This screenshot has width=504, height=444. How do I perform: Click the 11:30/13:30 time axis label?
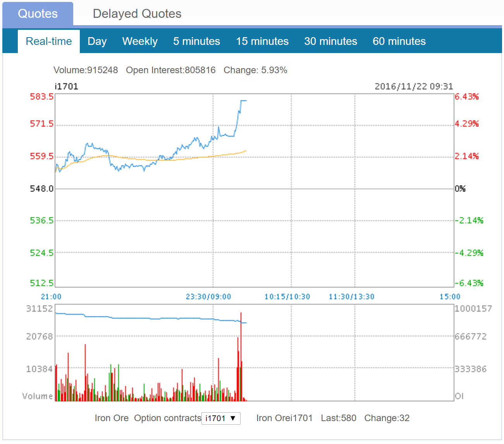click(351, 297)
